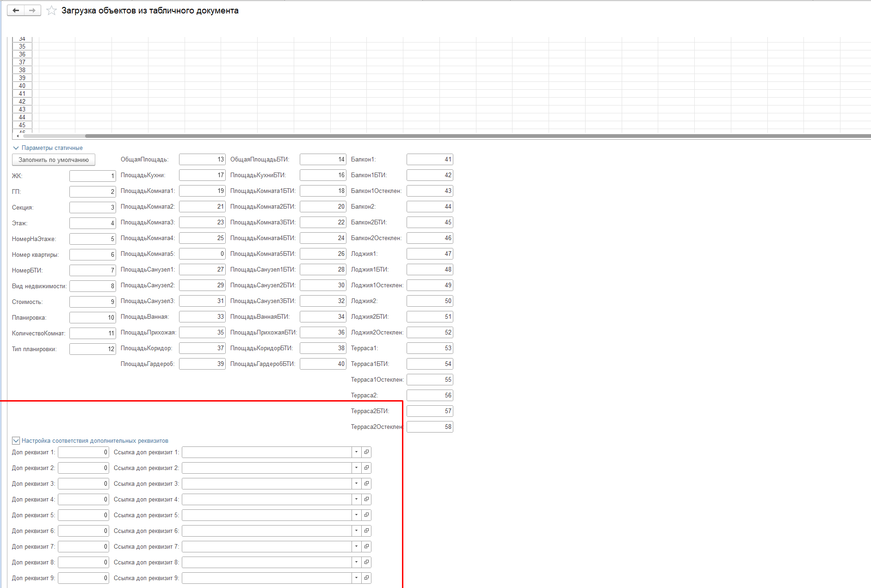This screenshot has width=871, height=588.
Task: Open the linked value for Ссылка доп реквизит 4
Action: (x=366, y=499)
